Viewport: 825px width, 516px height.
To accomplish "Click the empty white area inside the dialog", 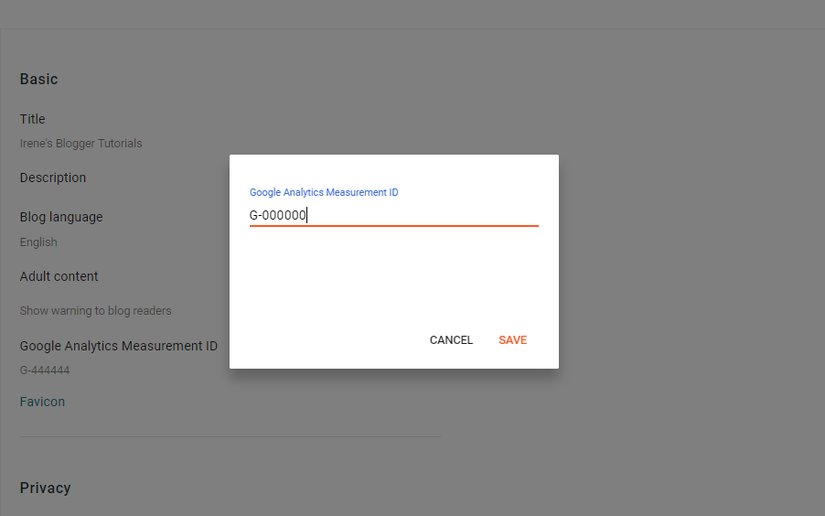I will click(x=394, y=276).
